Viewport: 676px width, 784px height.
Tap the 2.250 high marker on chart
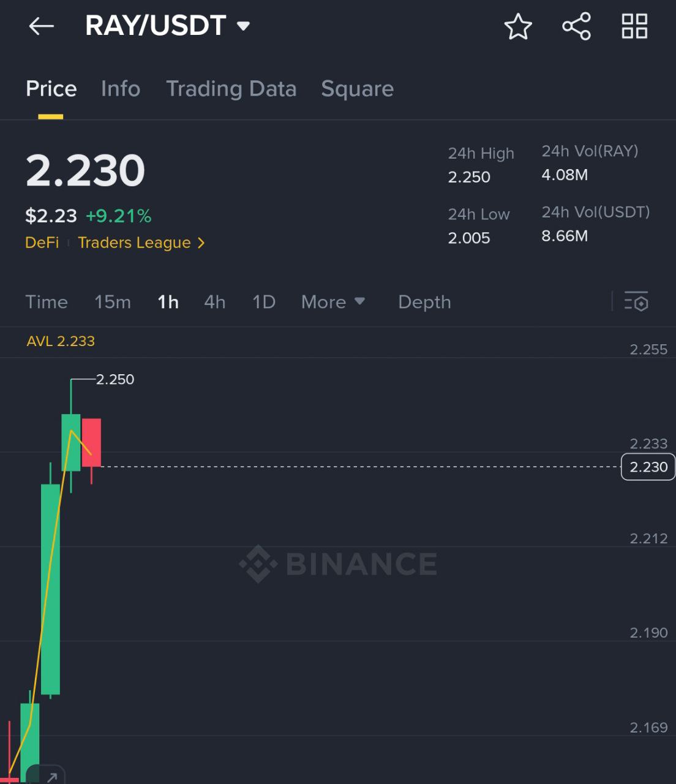pyautogui.click(x=115, y=379)
